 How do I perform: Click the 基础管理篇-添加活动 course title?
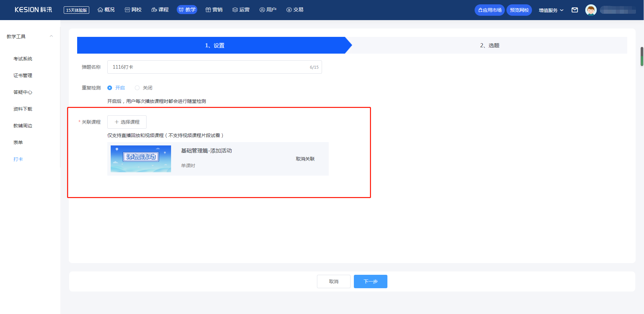[206, 151]
